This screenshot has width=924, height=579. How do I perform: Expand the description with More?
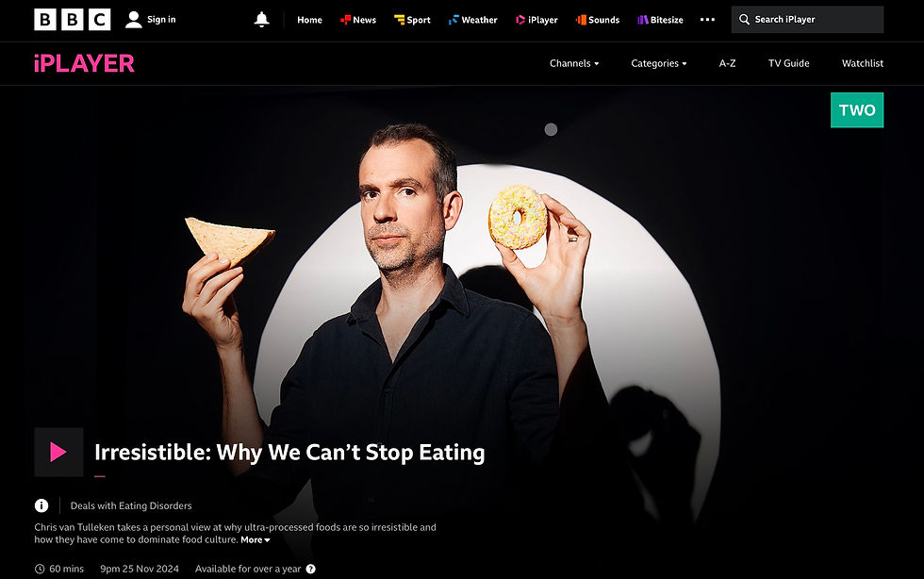point(256,539)
